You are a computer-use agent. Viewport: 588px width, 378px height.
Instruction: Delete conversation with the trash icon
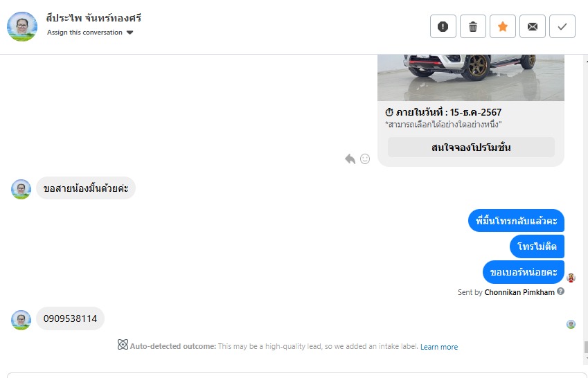point(473,26)
